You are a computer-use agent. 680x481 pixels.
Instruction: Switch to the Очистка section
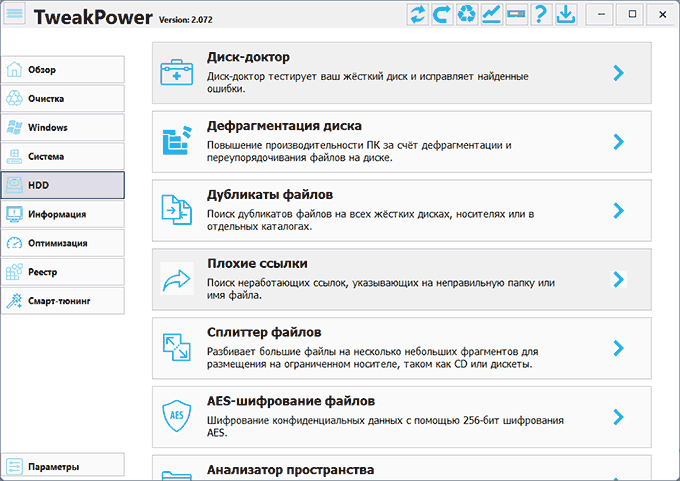click(63, 98)
